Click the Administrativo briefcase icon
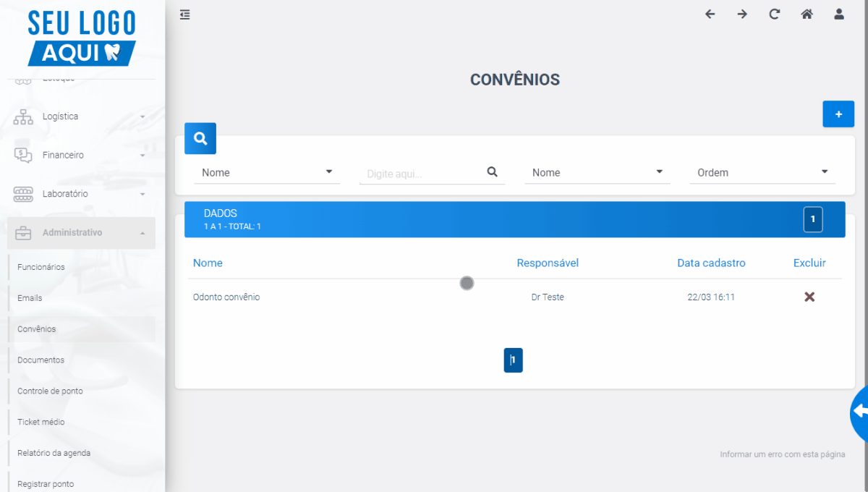868x492 pixels. point(23,233)
